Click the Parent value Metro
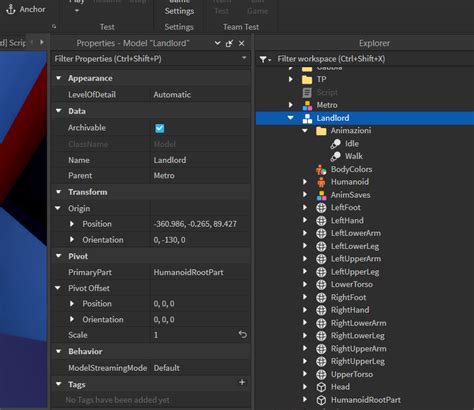The image size is (474, 410). [x=164, y=176]
